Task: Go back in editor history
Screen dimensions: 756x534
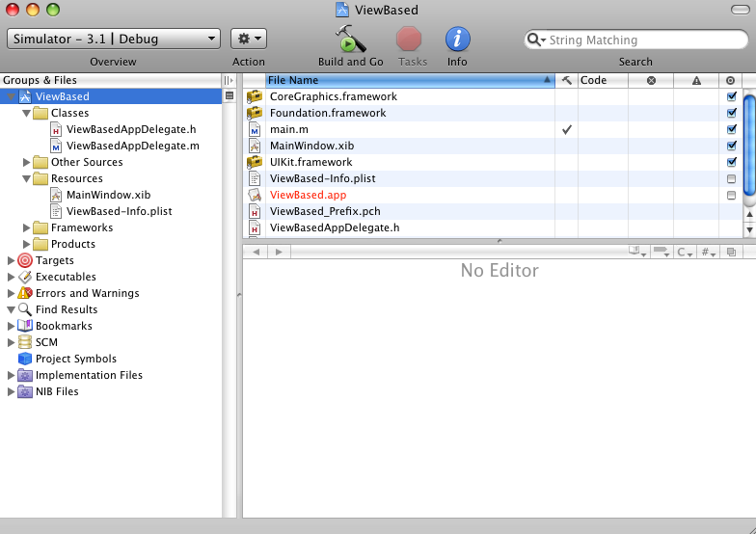Action: pyautogui.click(x=256, y=252)
